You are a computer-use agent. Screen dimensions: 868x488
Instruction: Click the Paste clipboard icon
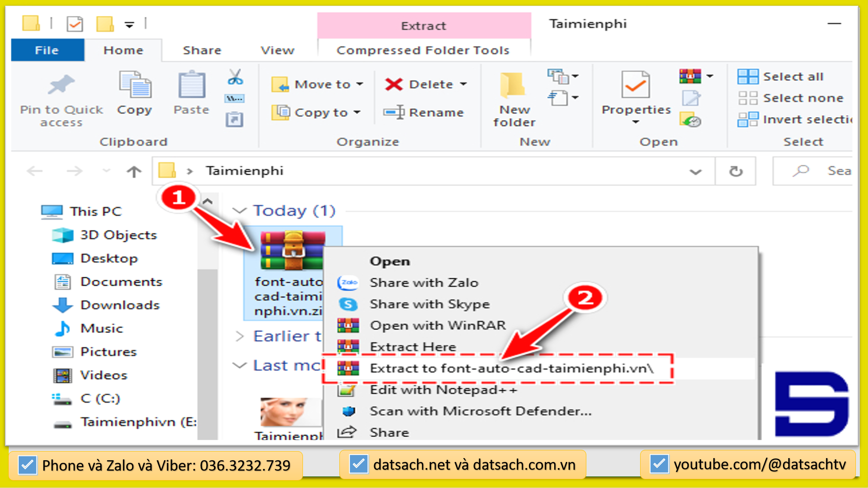pos(191,85)
